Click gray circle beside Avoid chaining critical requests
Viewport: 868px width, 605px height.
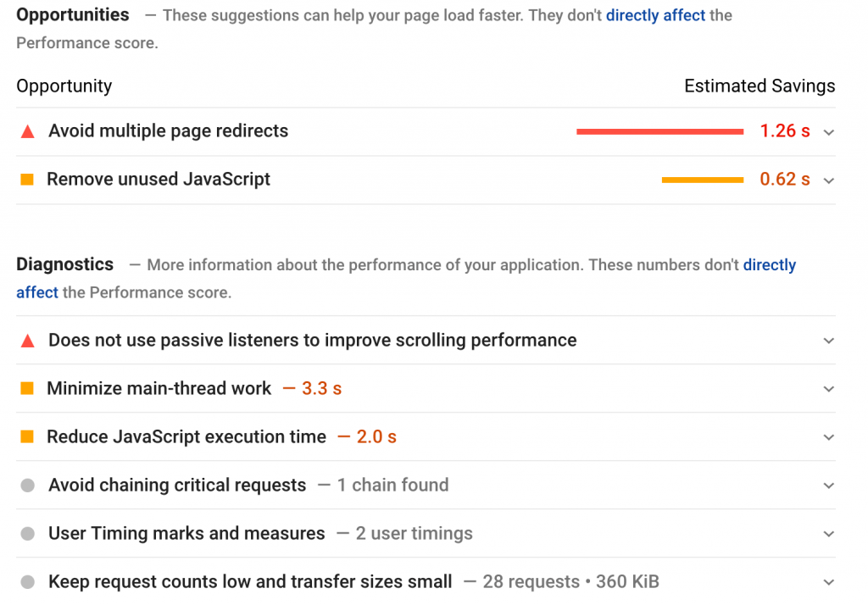[x=27, y=486]
